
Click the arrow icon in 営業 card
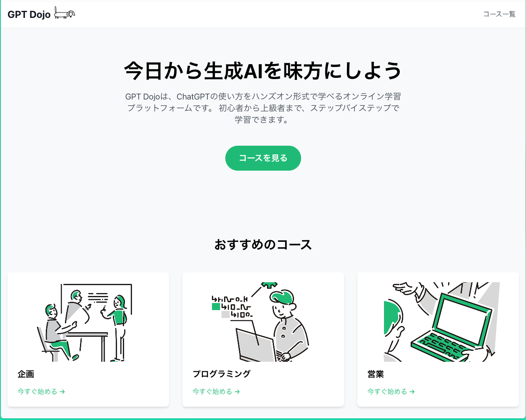pos(412,392)
